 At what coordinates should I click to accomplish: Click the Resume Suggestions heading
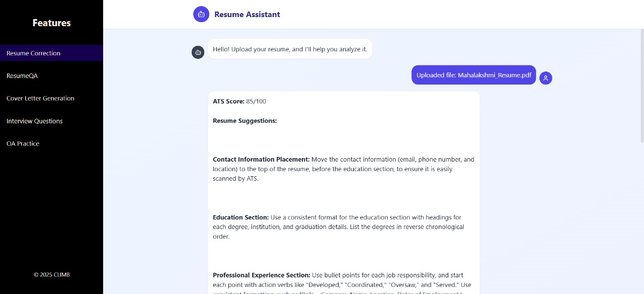(x=245, y=121)
